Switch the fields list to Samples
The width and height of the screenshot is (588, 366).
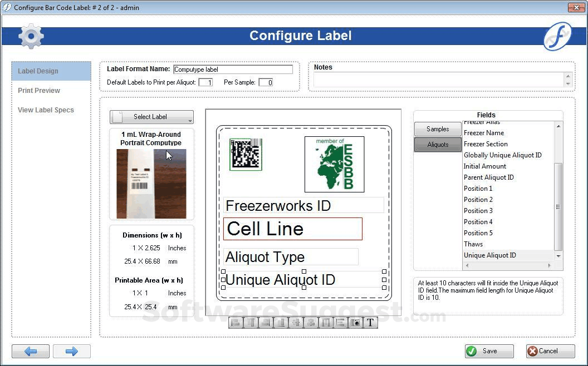point(438,129)
